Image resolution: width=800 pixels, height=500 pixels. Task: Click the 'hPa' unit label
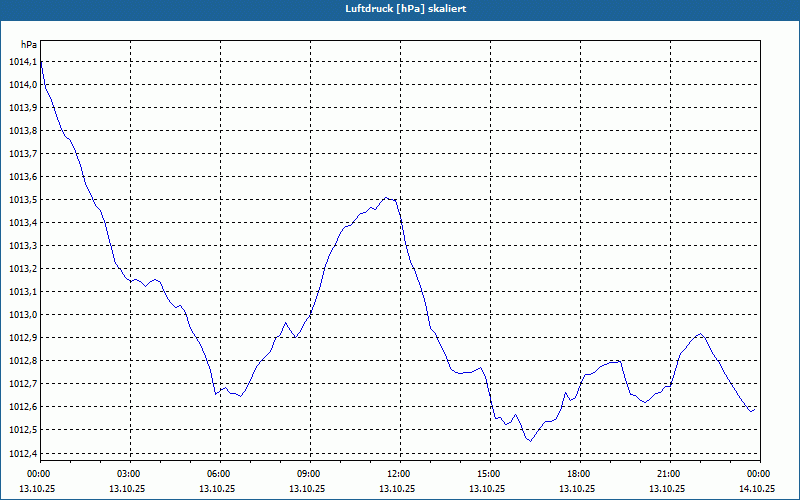coord(29,45)
